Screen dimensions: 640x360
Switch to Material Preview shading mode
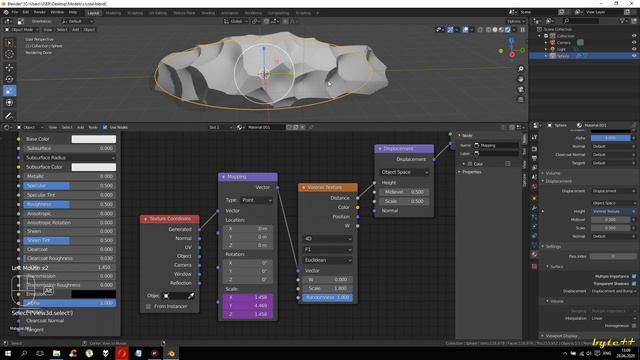pos(501,30)
